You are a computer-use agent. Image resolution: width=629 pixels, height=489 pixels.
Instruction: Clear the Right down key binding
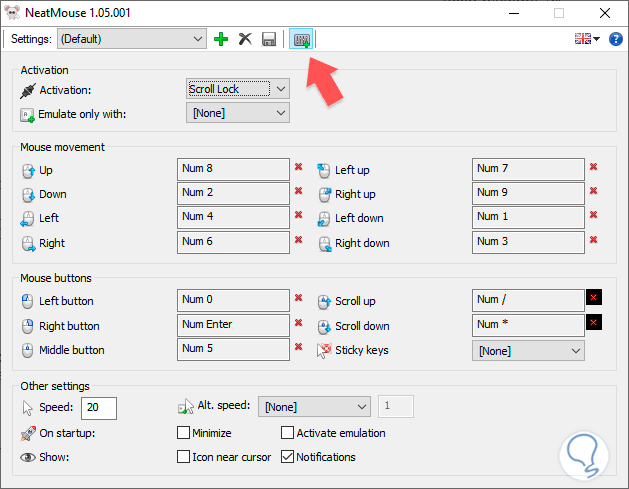click(594, 239)
